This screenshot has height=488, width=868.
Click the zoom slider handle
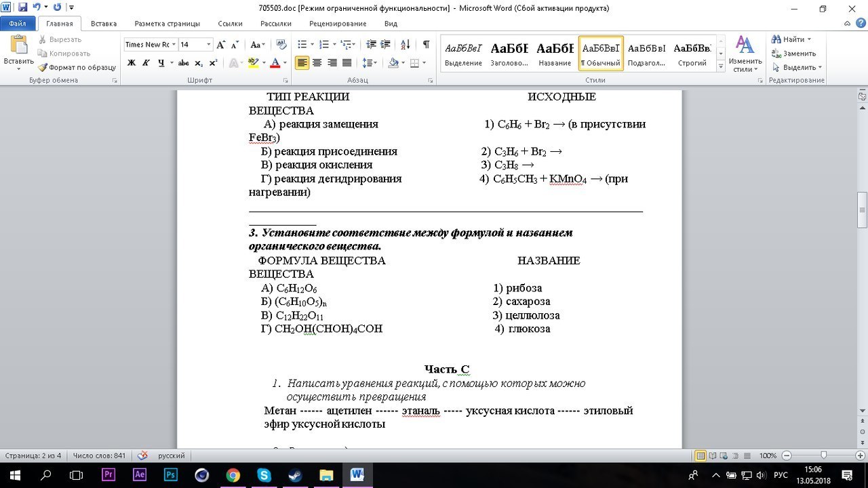(823, 455)
